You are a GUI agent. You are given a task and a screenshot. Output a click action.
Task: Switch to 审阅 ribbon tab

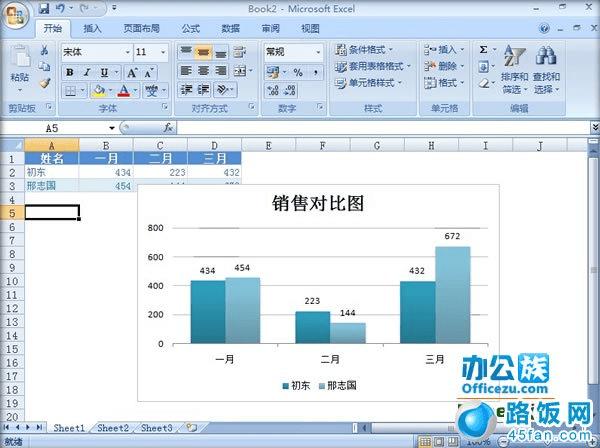tap(271, 28)
